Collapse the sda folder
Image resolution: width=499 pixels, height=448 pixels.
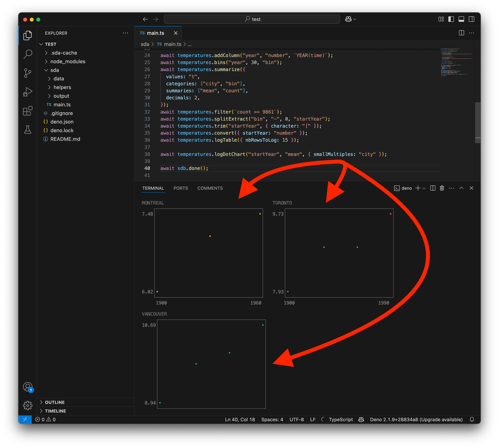[x=86, y=70]
